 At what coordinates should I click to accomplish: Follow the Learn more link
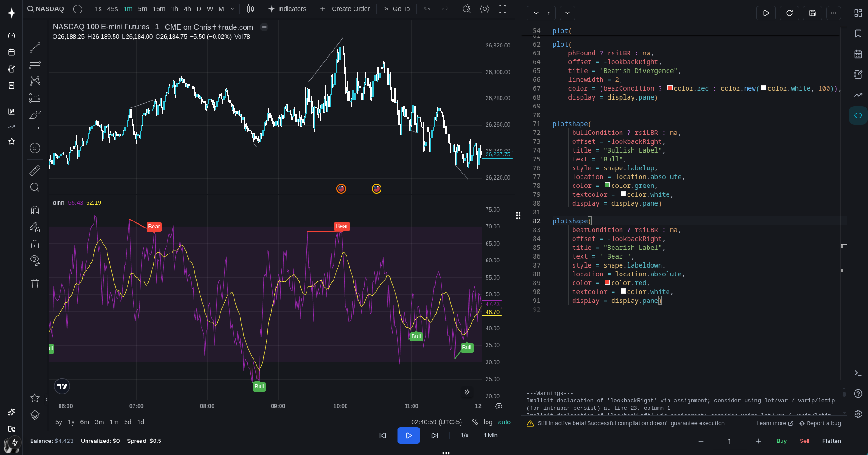pos(771,423)
